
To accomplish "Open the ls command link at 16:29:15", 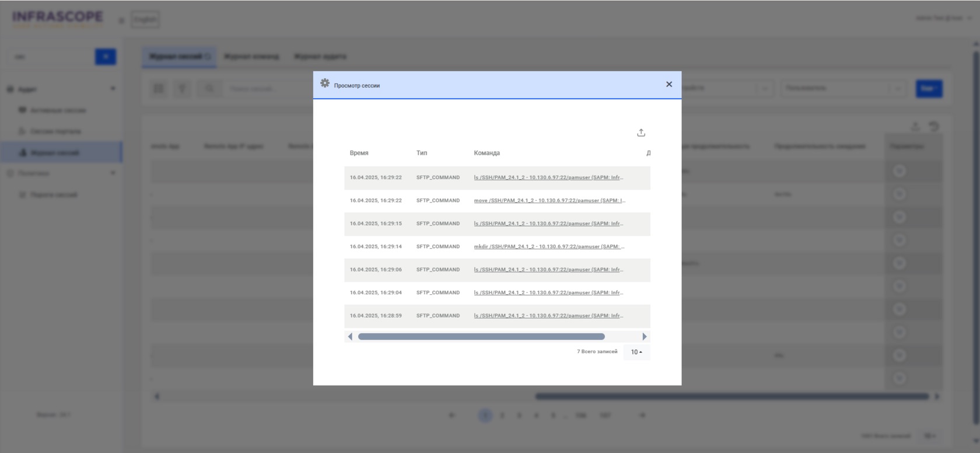I will pos(548,224).
